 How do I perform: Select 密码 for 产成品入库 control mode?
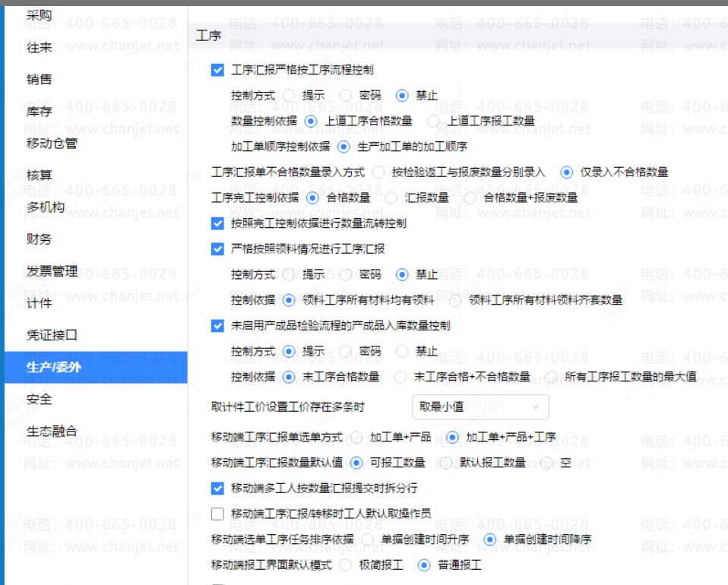(346, 352)
